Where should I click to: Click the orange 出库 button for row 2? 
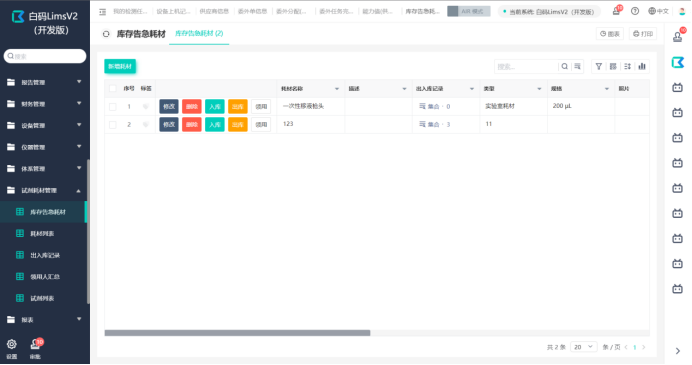pos(237,124)
